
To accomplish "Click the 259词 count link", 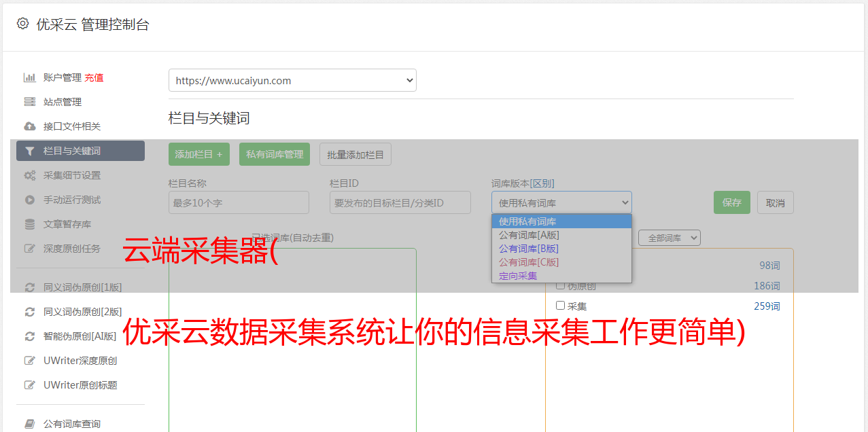I will [767, 306].
